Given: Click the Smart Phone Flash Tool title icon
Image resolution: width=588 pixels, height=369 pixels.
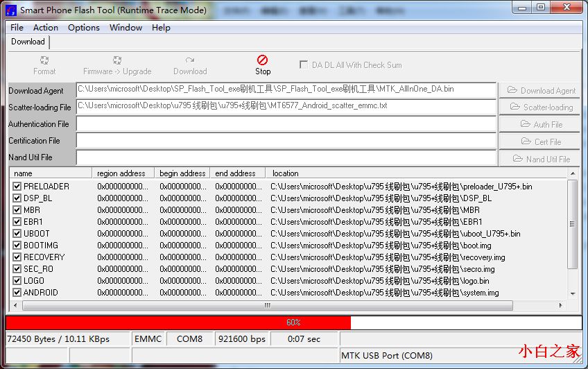Looking at the screenshot, I should pyautogui.click(x=11, y=10).
